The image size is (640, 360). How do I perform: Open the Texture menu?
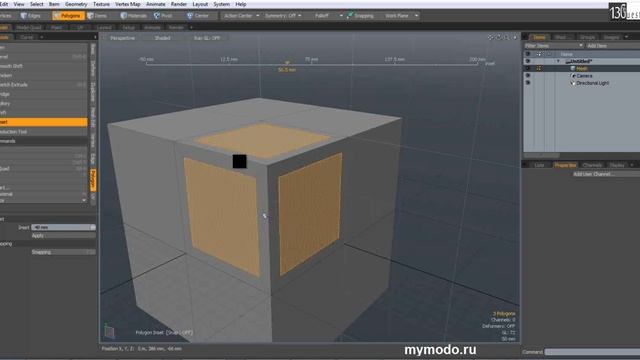pyautogui.click(x=101, y=4)
